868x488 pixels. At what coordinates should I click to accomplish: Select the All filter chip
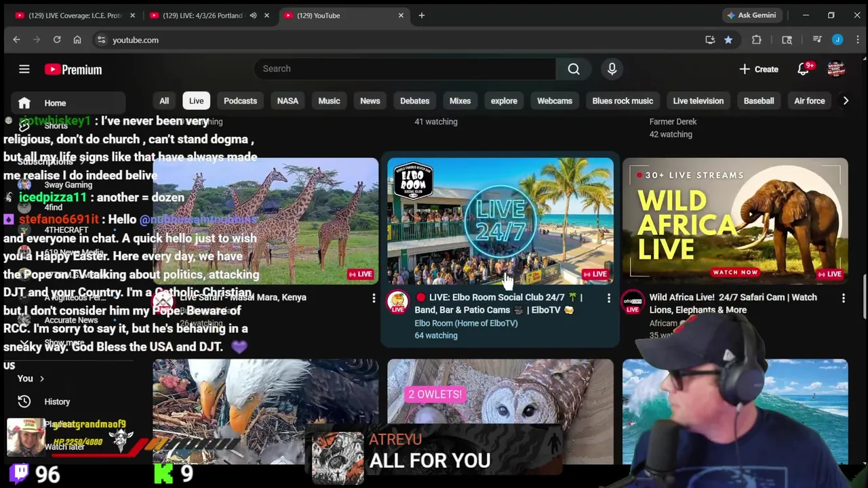tap(164, 101)
